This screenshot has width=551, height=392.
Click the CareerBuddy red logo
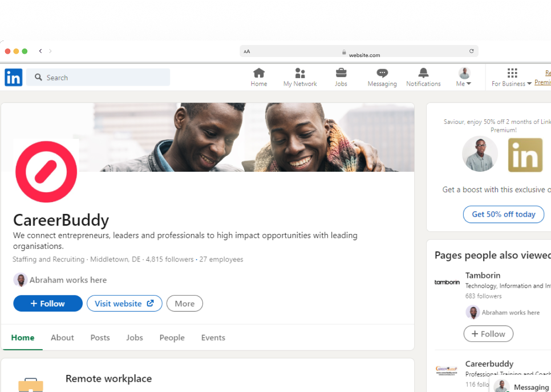46,172
